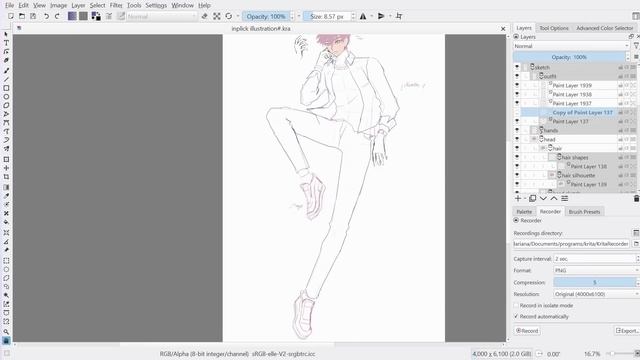The image size is (640, 360).
Task: Select the Gradient tool
Action: click(6, 187)
